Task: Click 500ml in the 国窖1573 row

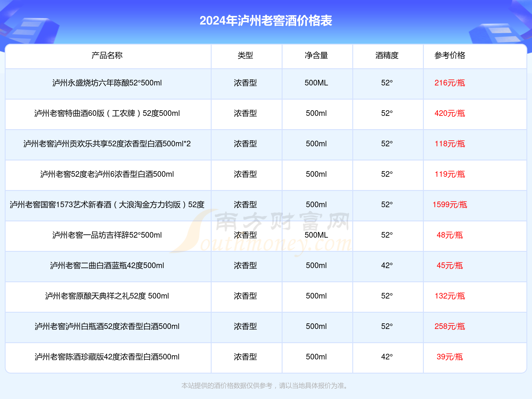Action: pos(316,205)
